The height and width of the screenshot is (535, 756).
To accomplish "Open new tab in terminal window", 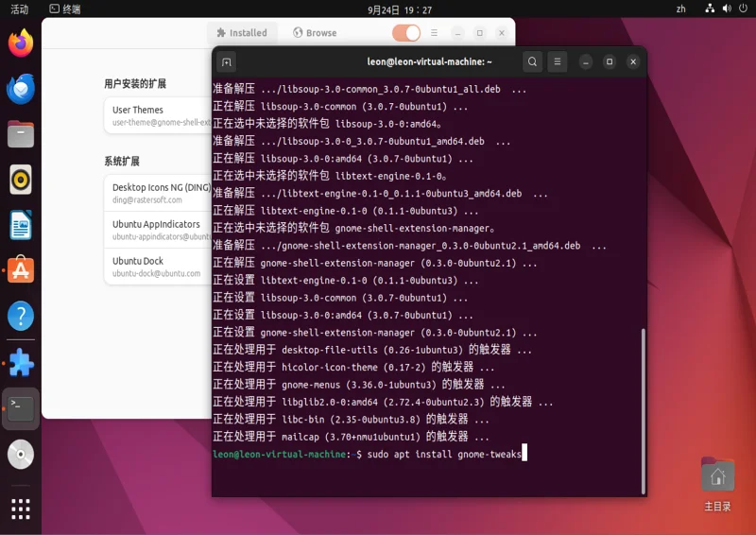I will [x=226, y=62].
